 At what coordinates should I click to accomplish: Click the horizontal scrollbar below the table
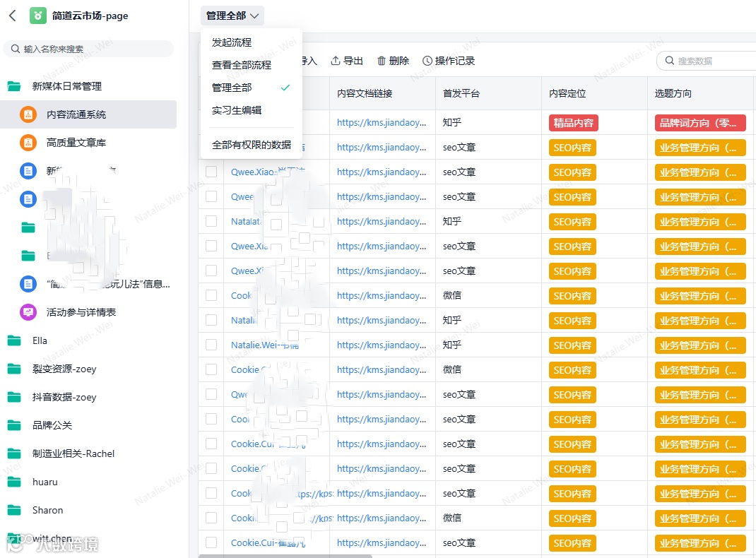pos(285,556)
